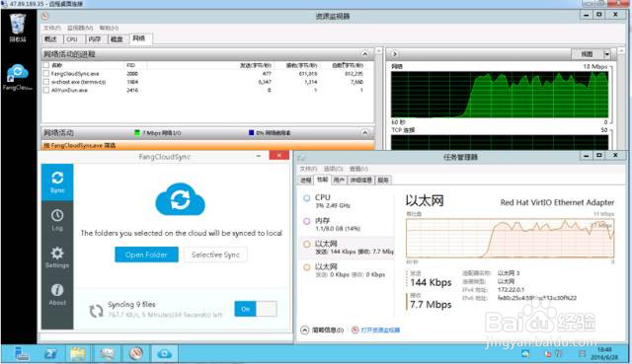Open the View menu in Task Manager
Image resolution: width=632 pixels, height=364 pixels.
tap(358, 169)
